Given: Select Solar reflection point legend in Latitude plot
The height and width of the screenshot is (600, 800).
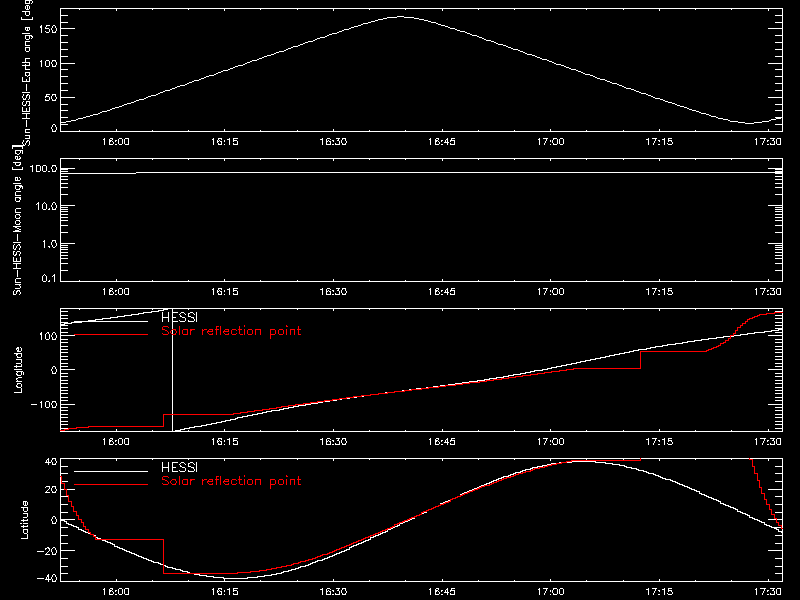Looking at the screenshot, I should click(x=231, y=481).
